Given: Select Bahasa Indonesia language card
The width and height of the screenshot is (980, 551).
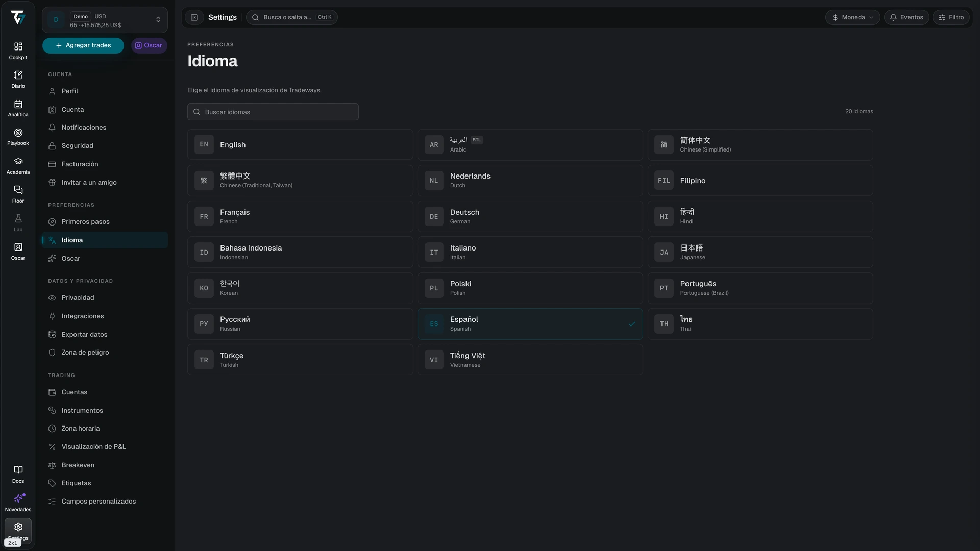Looking at the screenshot, I should (300, 252).
